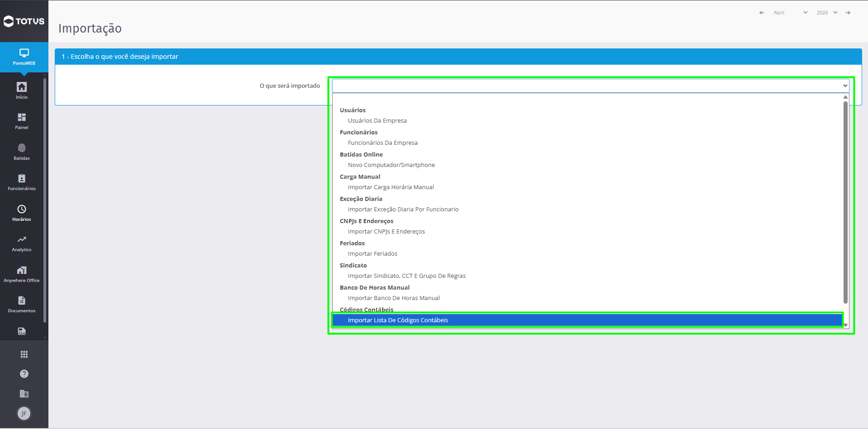This screenshot has height=429, width=868.
Task: Open the help question mark icon
Action: coord(24,374)
